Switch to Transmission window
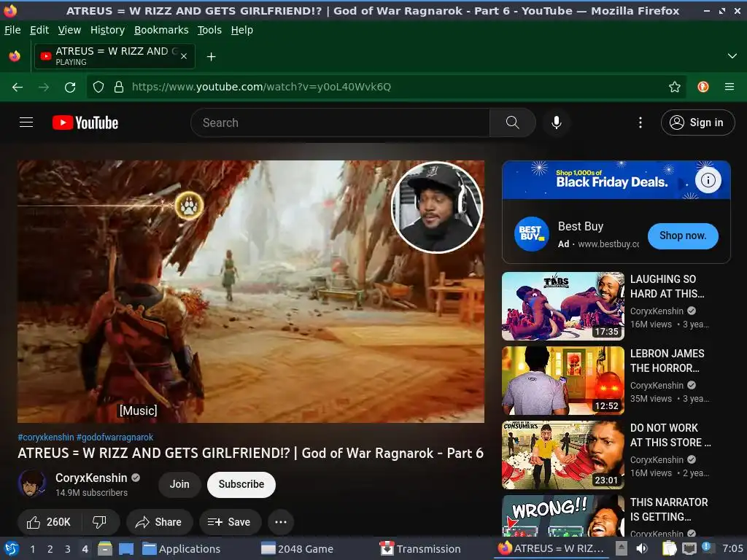The height and width of the screenshot is (560, 747). (420, 548)
